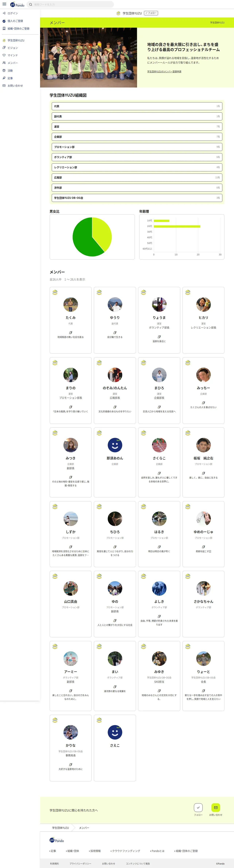Toggle the follow checkmark button in bottom banner
The height and width of the screenshot is (868, 234).
[x=198, y=807]
